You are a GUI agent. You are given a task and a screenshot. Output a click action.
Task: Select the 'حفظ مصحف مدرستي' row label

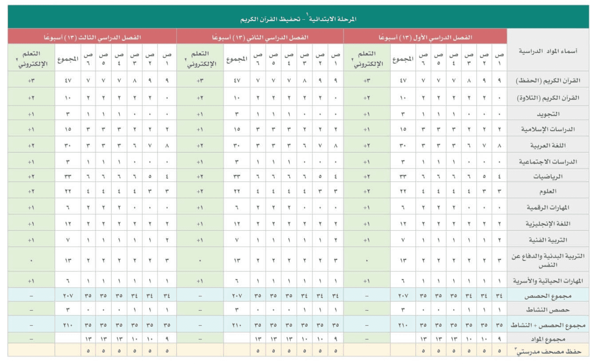(x=548, y=351)
